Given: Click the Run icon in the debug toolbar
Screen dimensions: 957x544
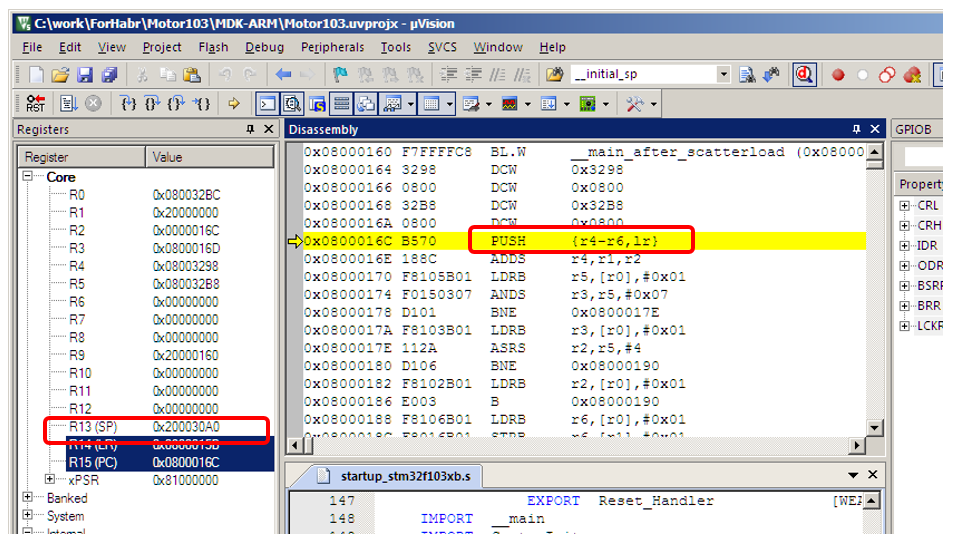Looking at the screenshot, I should pos(68,104).
